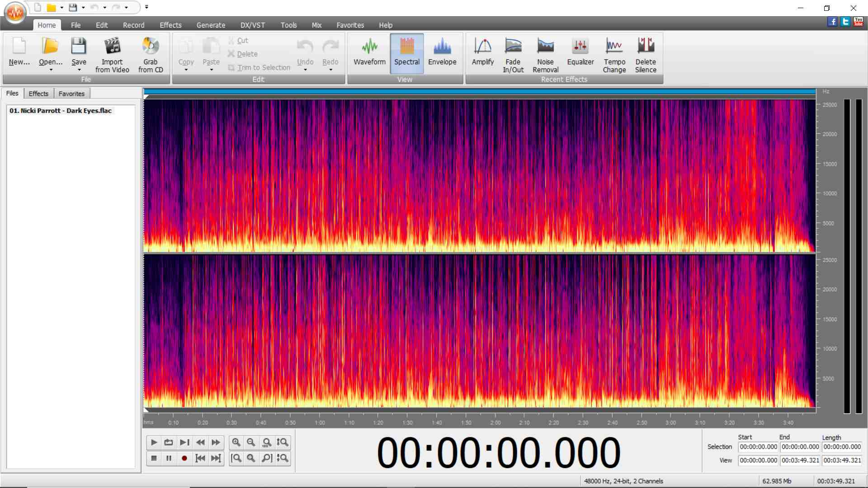Expand the Save button dropdown arrow

[x=79, y=70]
